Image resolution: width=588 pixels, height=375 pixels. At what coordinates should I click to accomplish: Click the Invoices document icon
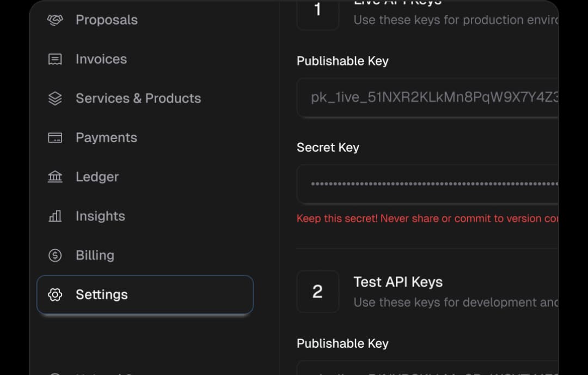(55, 59)
